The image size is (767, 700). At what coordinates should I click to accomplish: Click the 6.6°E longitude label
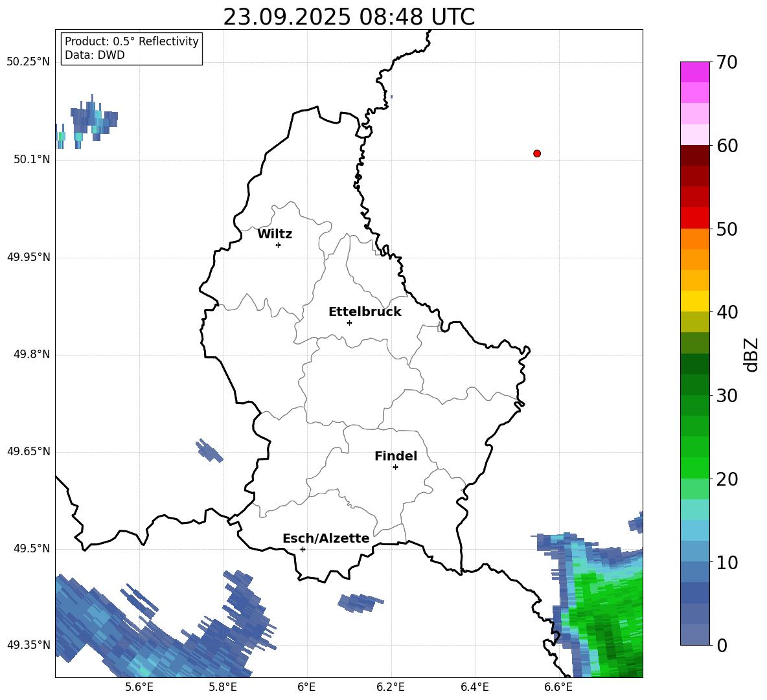(x=558, y=687)
